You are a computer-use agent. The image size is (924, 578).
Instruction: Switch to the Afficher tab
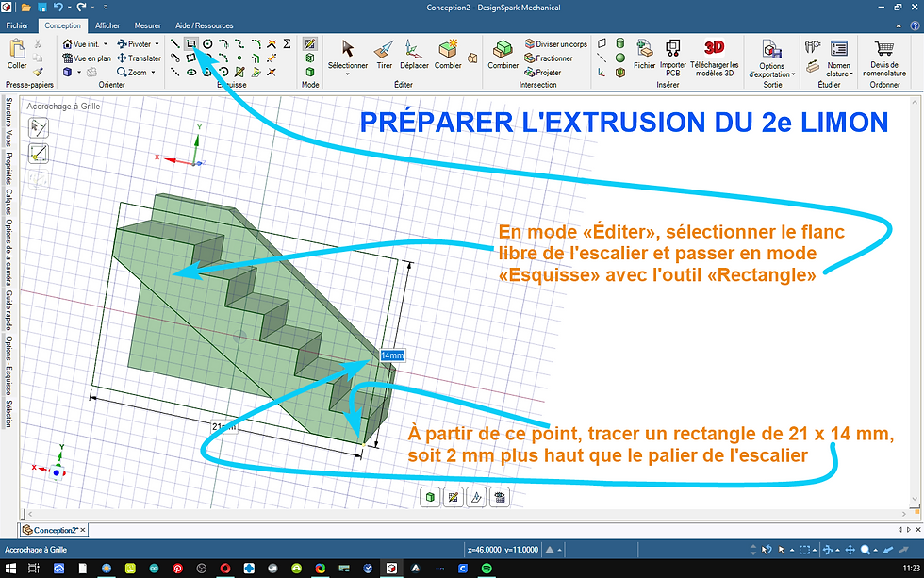(x=107, y=25)
